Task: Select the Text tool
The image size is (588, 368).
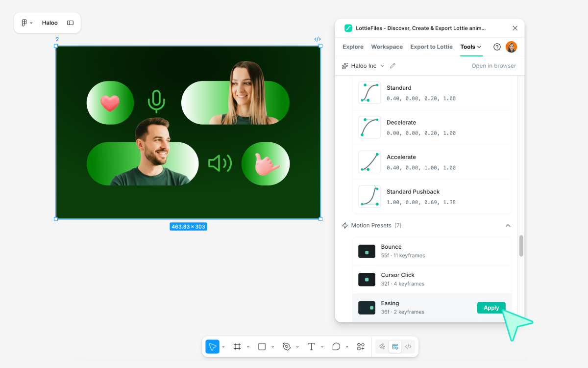Action: pos(311,346)
